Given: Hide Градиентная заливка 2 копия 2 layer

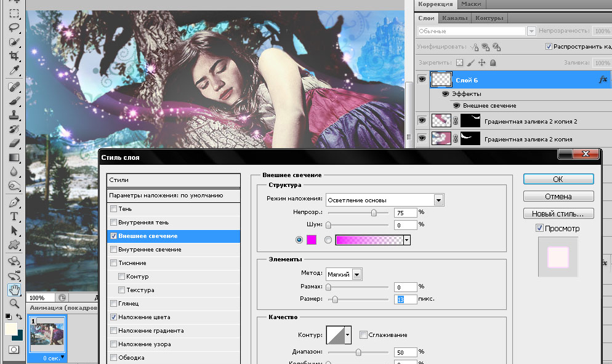Looking at the screenshot, I should pos(422,121).
